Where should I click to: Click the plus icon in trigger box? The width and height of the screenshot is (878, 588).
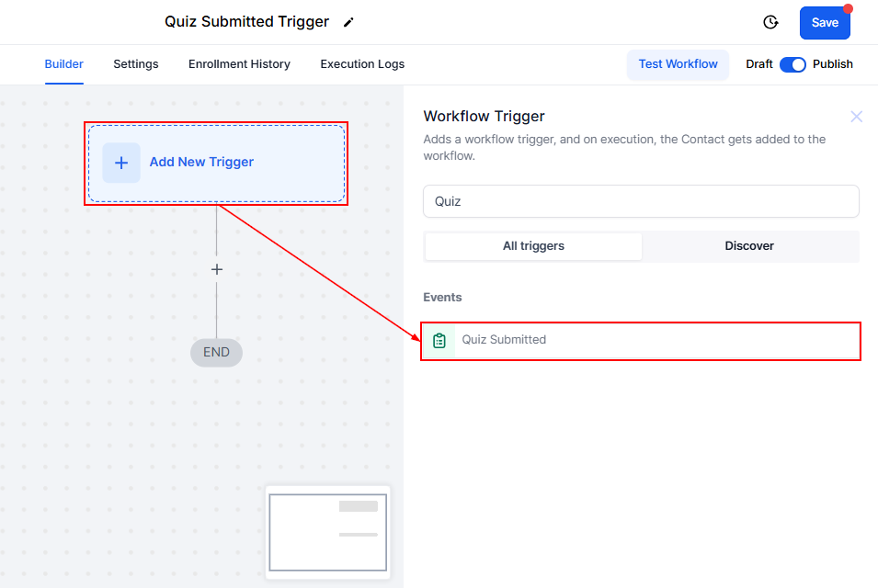[x=121, y=163]
